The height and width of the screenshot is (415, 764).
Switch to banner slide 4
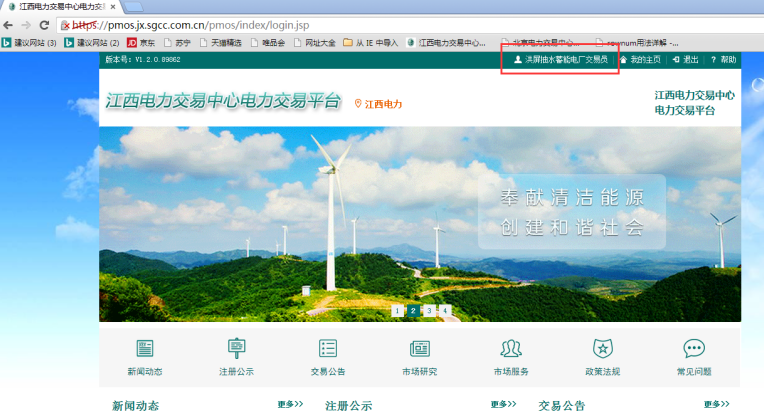(x=445, y=311)
